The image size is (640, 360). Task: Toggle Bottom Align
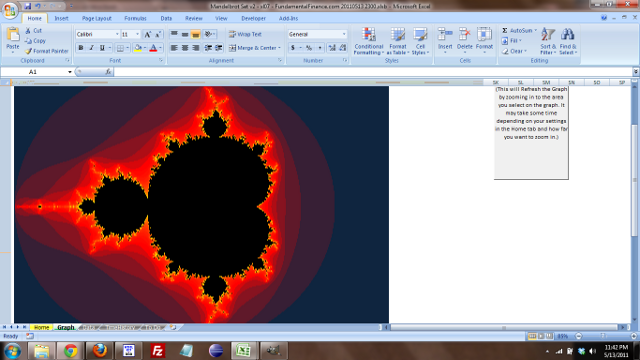(x=196, y=34)
